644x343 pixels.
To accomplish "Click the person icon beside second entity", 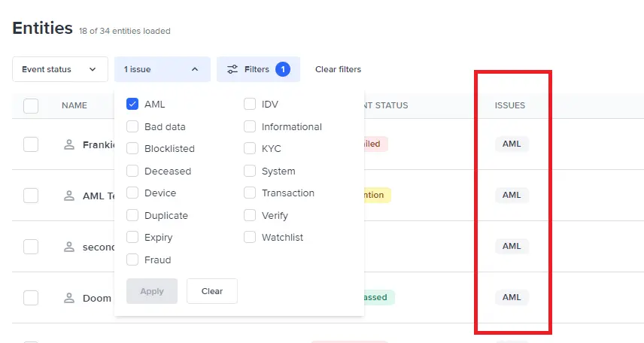I will tap(70, 247).
